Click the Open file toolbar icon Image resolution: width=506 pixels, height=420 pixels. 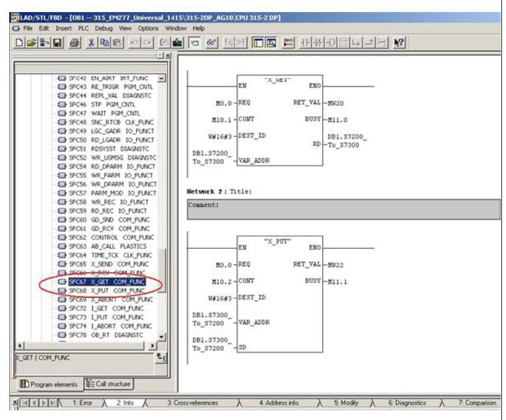pos(32,42)
